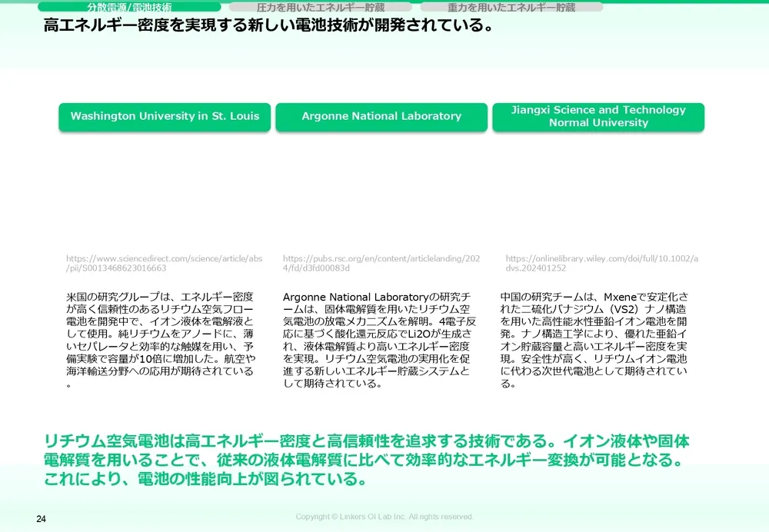Select the Argonne National Laboratoryの研究チーム paragraph
This screenshot has width=769, height=532.
tap(378, 339)
